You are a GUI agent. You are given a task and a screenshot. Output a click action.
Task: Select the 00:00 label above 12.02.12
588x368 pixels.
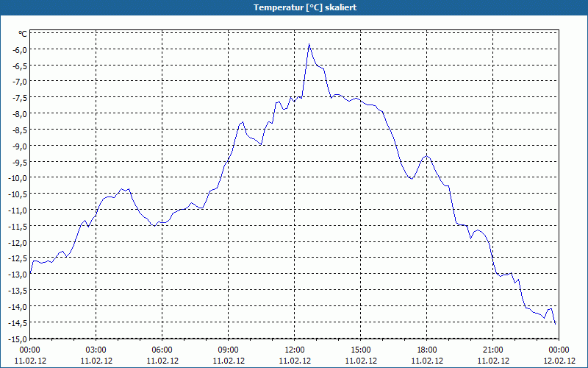(x=559, y=350)
